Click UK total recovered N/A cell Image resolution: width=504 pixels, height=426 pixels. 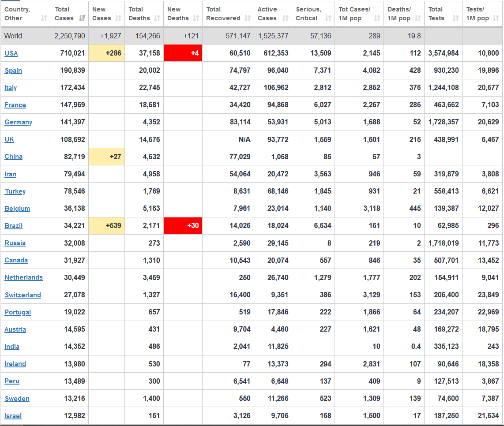click(244, 139)
